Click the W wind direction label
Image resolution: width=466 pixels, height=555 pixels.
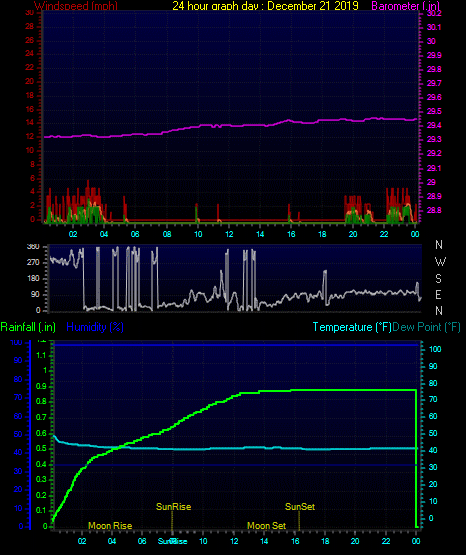440,262
